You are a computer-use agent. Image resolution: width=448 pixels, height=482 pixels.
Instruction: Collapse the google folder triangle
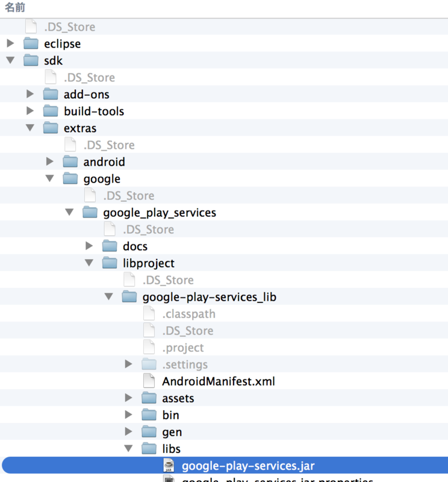coord(50,178)
